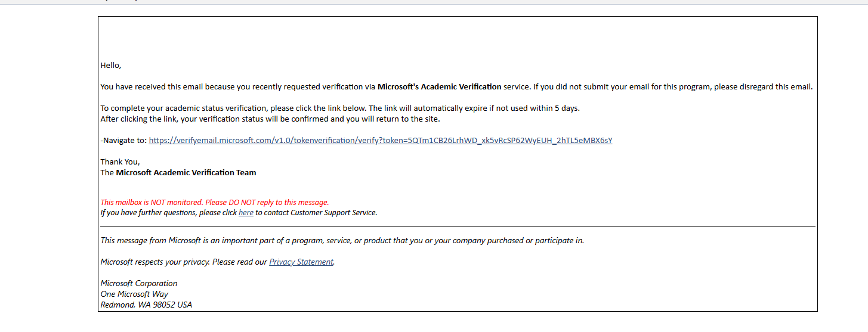Open the Privacy Statement link
The height and width of the screenshot is (332, 868).
301,262
